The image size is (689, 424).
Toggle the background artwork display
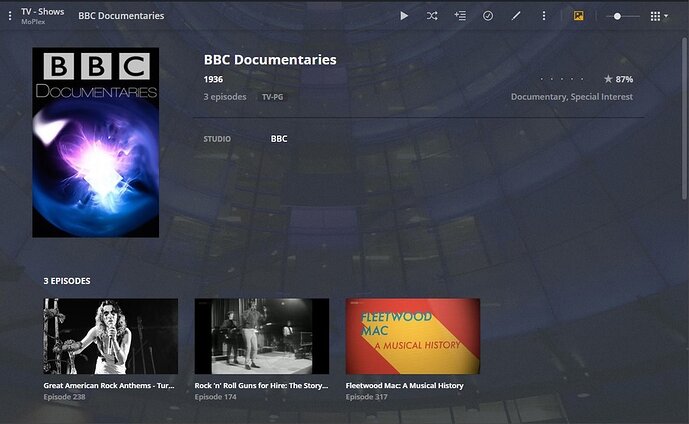click(578, 16)
